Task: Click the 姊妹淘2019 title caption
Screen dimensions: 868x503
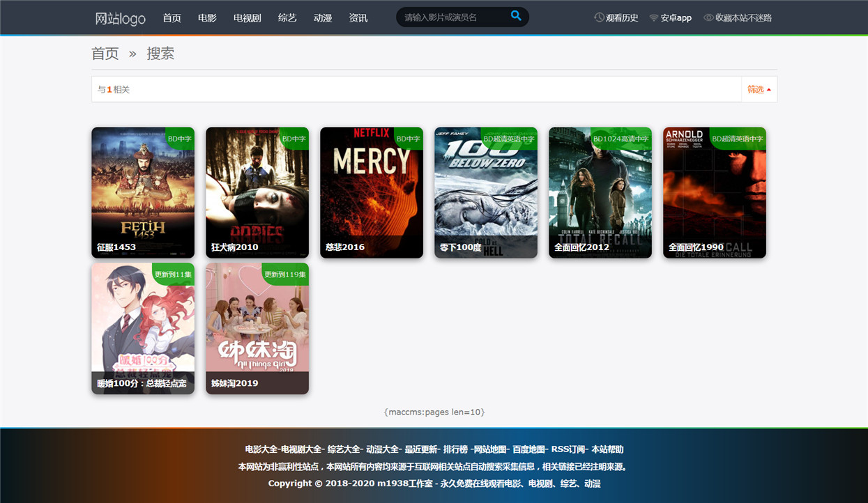Action: coord(235,383)
